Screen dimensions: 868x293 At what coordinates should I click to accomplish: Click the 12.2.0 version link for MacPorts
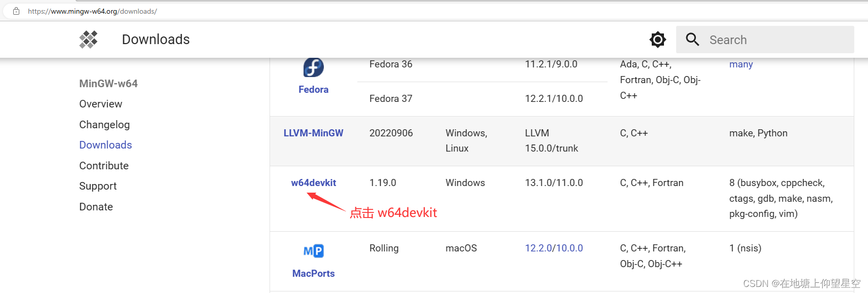pyautogui.click(x=539, y=248)
